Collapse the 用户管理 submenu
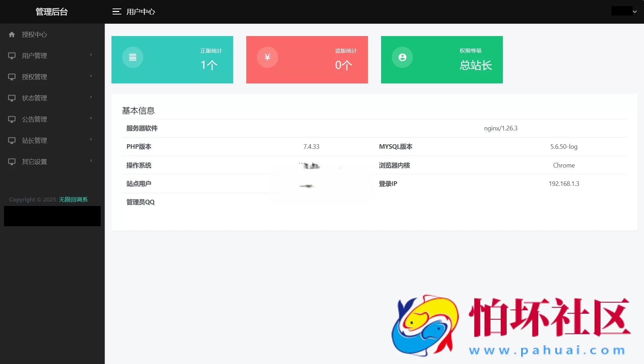Screen dimensions: 644x364 pos(91,55)
